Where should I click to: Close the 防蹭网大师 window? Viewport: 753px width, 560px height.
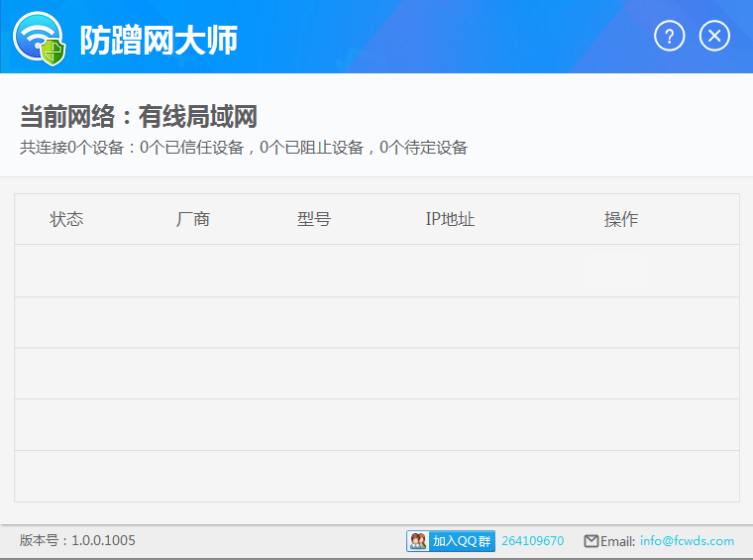tap(714, 37)
